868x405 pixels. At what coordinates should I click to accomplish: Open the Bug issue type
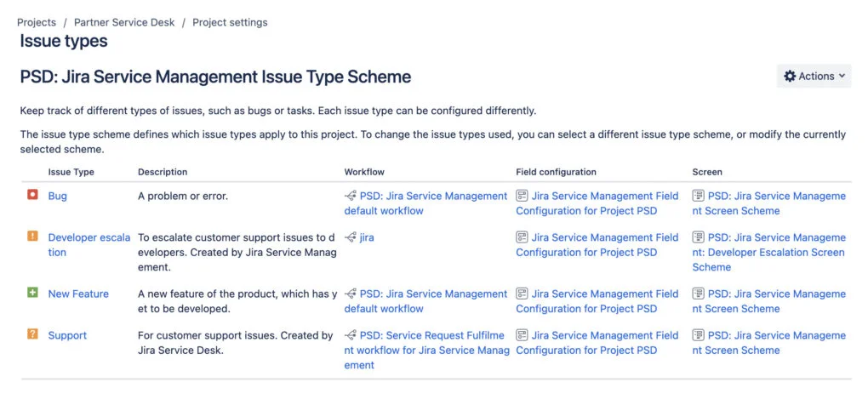click(58, 196)
